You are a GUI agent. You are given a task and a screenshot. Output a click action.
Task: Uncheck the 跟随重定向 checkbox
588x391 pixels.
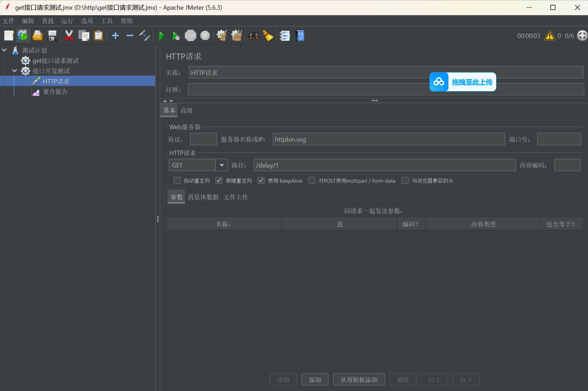(219, 181)
